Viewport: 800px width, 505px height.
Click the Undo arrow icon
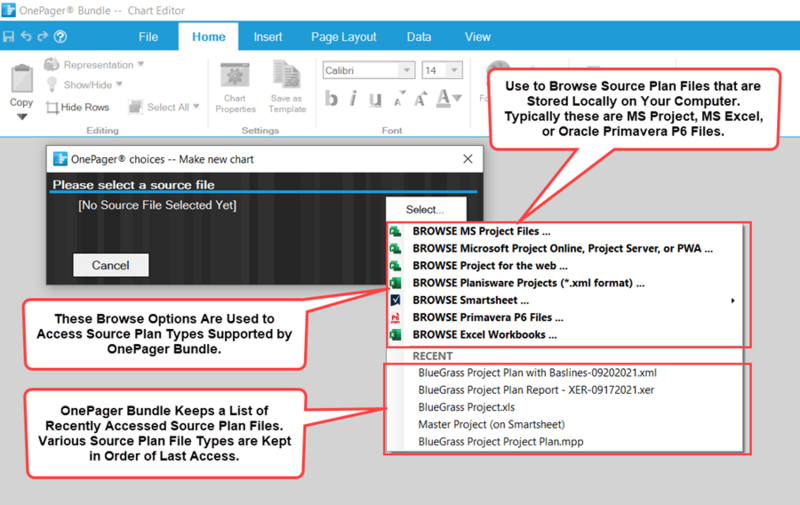point(26,36)
